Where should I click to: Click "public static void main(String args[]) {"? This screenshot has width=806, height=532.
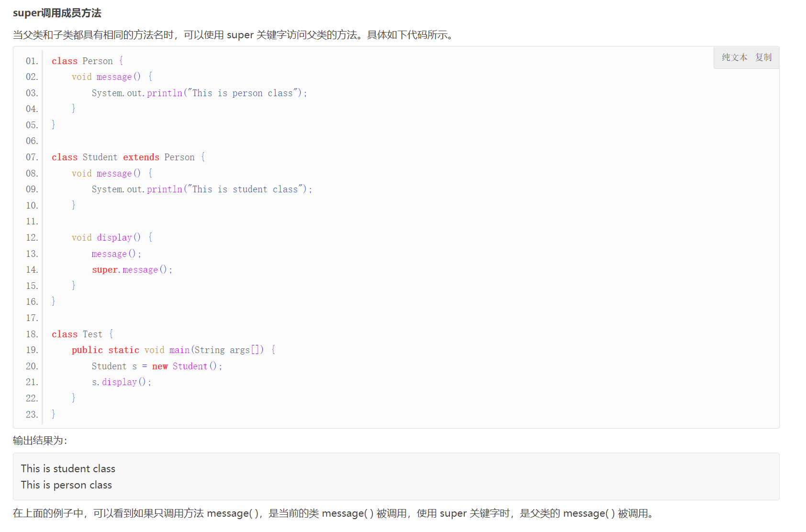[173, 350]
